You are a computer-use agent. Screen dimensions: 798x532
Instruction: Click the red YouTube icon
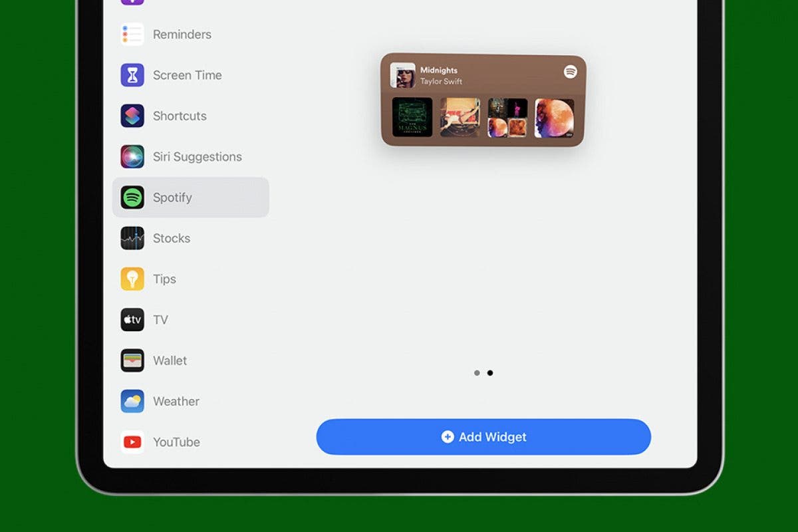[132, 442]
